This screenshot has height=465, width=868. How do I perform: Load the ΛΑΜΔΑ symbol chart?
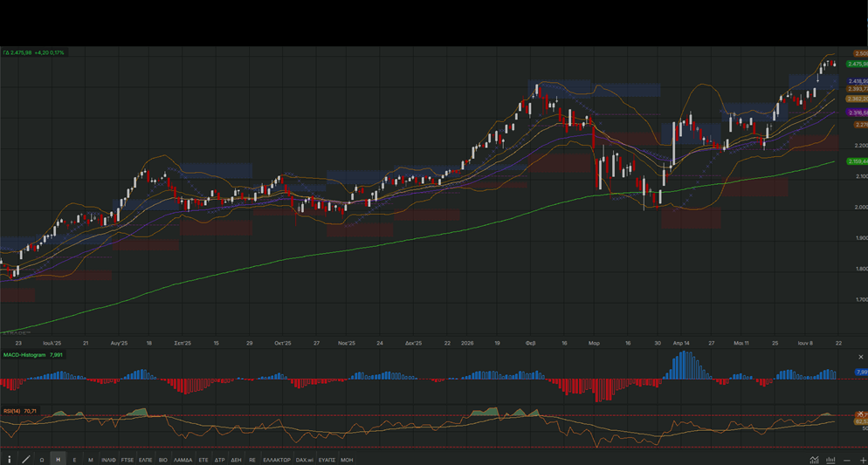click(183, 460)
